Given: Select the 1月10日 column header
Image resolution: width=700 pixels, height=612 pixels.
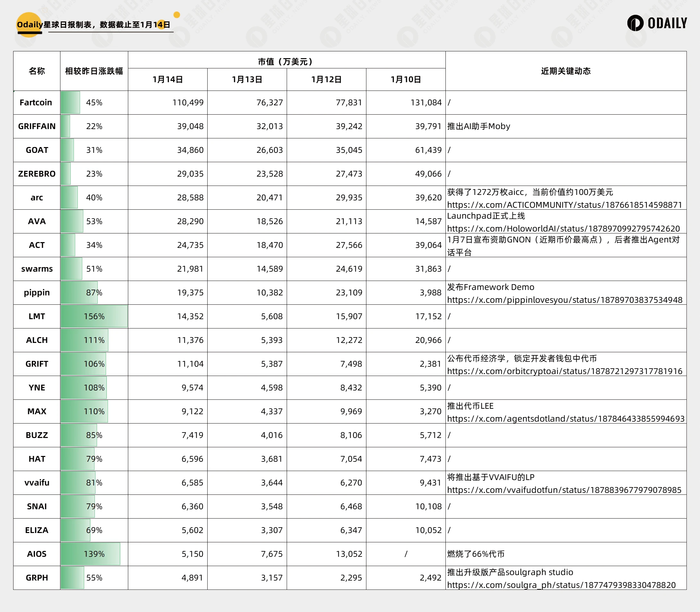Looking at the screenshot, I should pos(406,80).
